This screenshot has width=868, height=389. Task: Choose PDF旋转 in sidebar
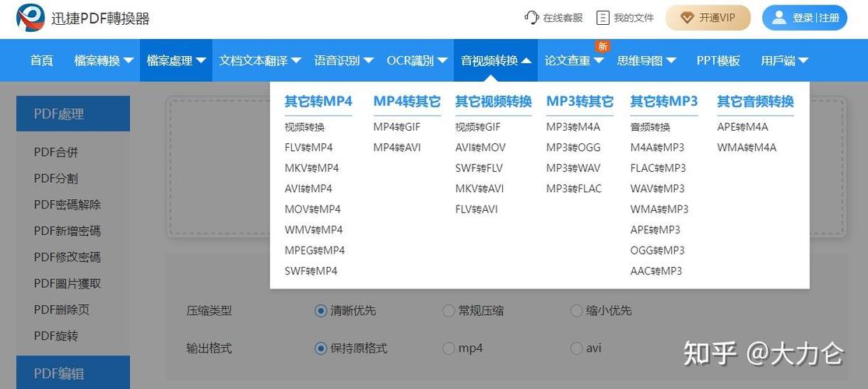56,336
